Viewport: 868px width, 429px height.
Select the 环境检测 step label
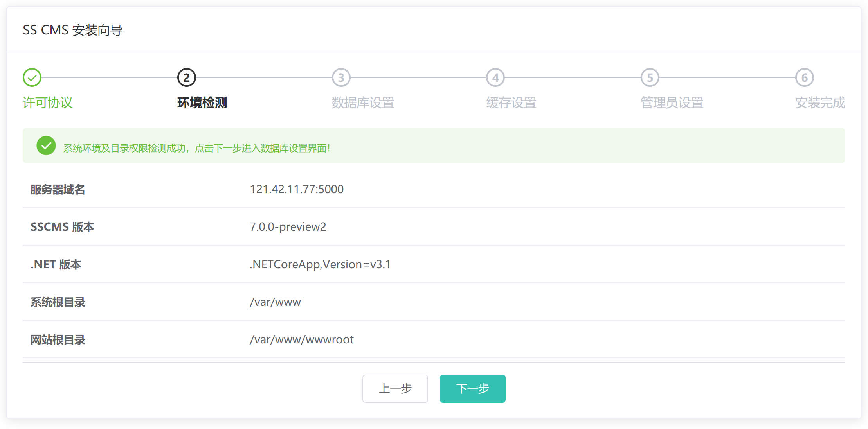coord(202,103)
